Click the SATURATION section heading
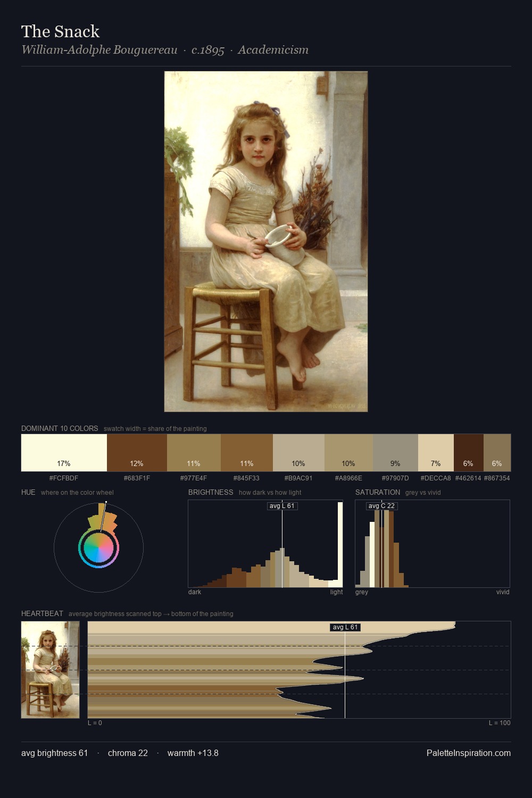532x798 pixels. (378, 492)
